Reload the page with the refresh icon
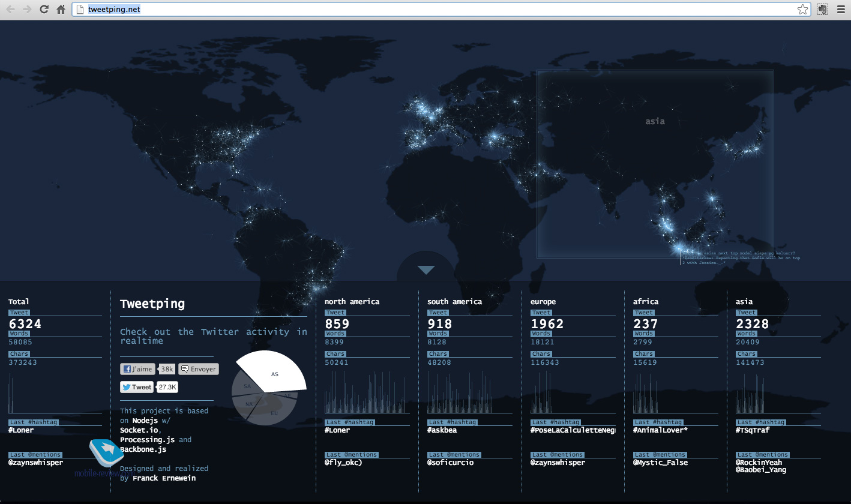851x504 pixels. [44, 9]
